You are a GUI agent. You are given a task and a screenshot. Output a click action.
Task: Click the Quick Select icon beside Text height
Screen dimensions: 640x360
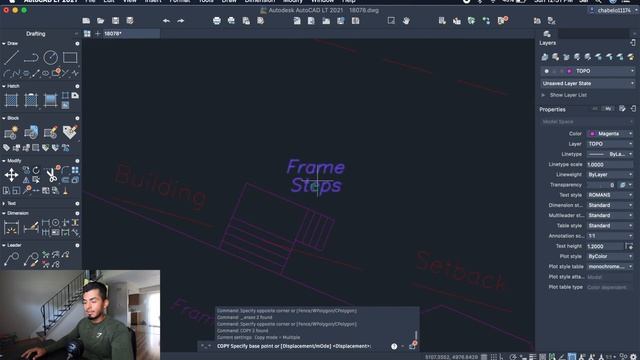point(629,246)
